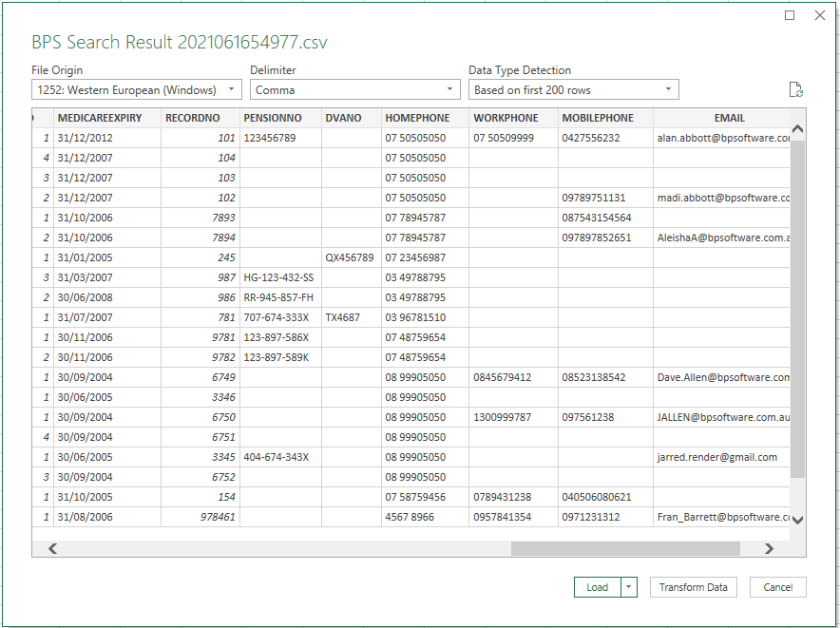This screenshot has width=840, height=628.
Task: Click the email cell starting JALLEN@bpsoftware
Action: click(721, 417)
